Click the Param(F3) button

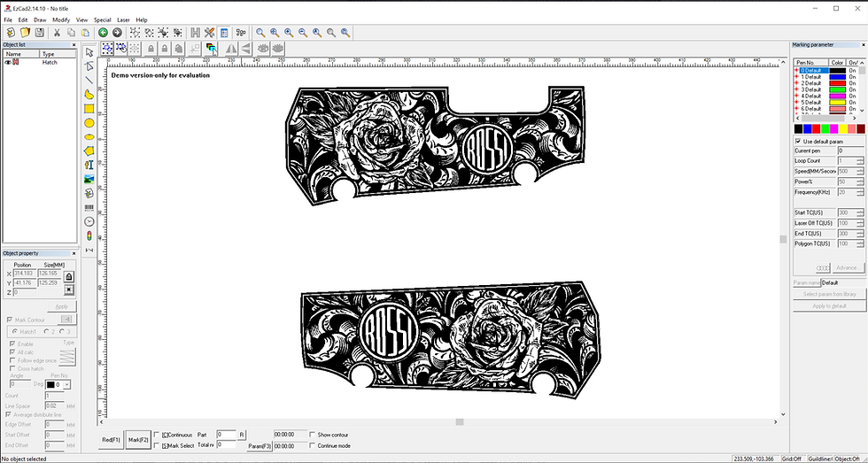coord(259,446)
